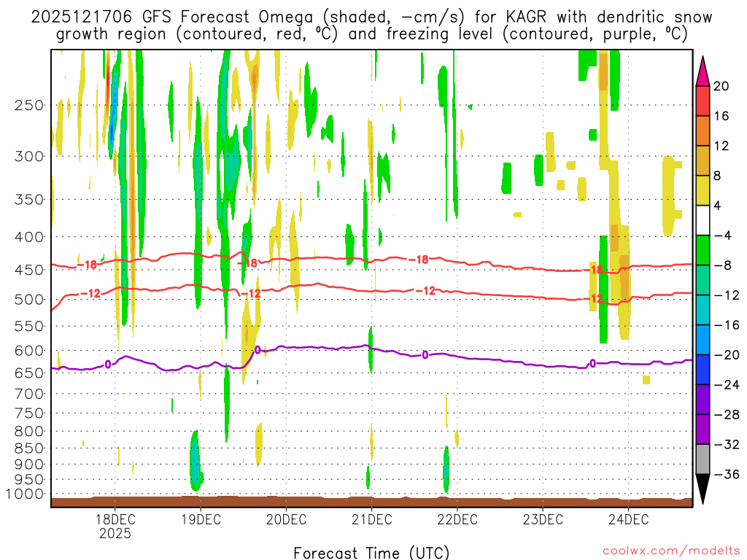747x560 pixels.
Task: Click the 950 pressure level label
Action: (x=29, y=480)
